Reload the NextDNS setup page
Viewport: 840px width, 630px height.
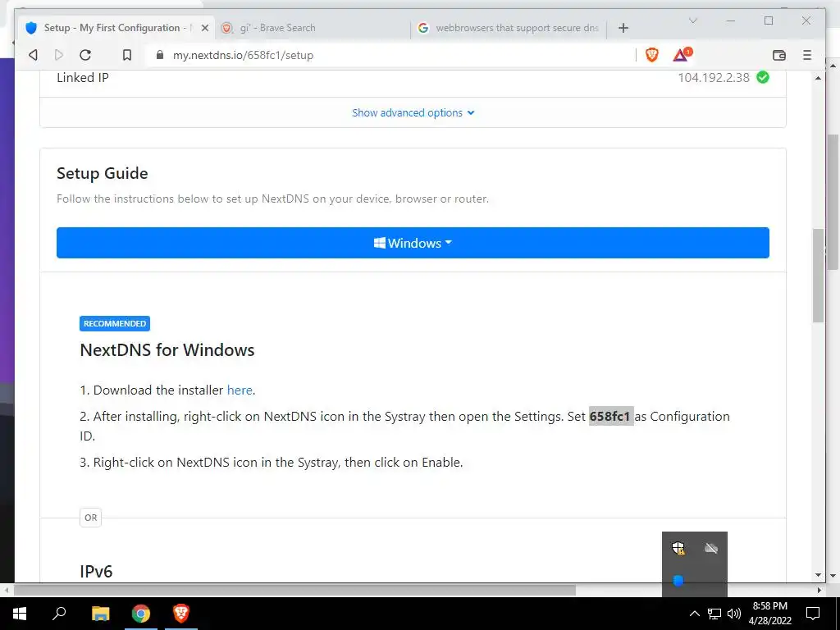click(85, 55)
